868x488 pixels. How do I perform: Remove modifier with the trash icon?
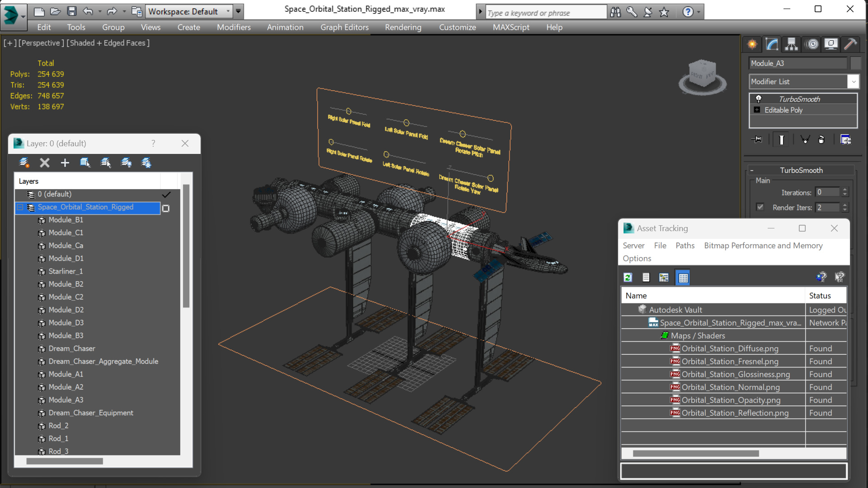(821, 139)
